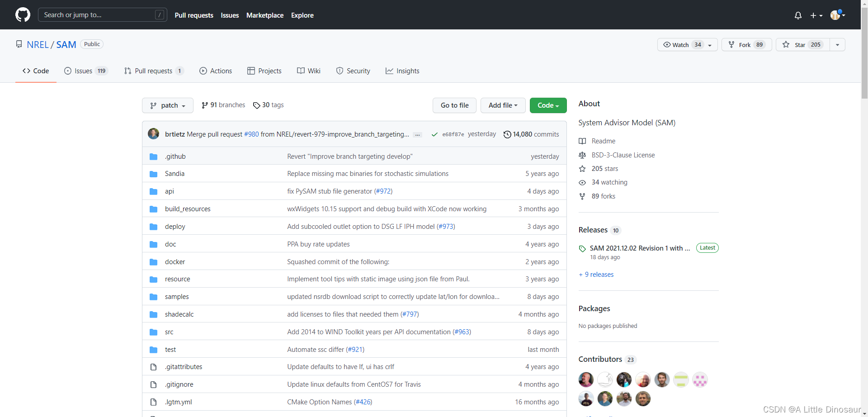The width and height of the screenshot is (868, 417).
Task: Open the + 9 releases link
Action: coord(596,275)
